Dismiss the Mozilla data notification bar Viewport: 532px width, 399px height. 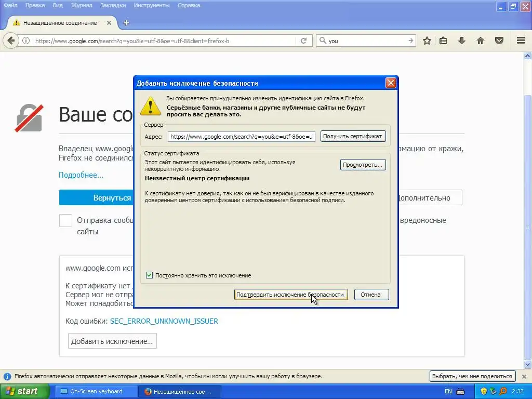tap(524, 376)
